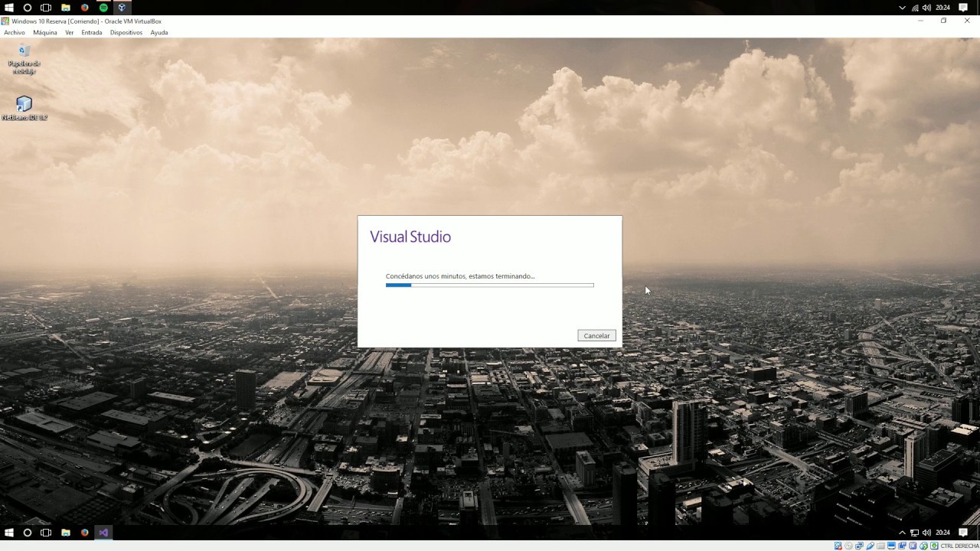Click the host volume speaker icon
980x551 pixels.
pos(926,8)
